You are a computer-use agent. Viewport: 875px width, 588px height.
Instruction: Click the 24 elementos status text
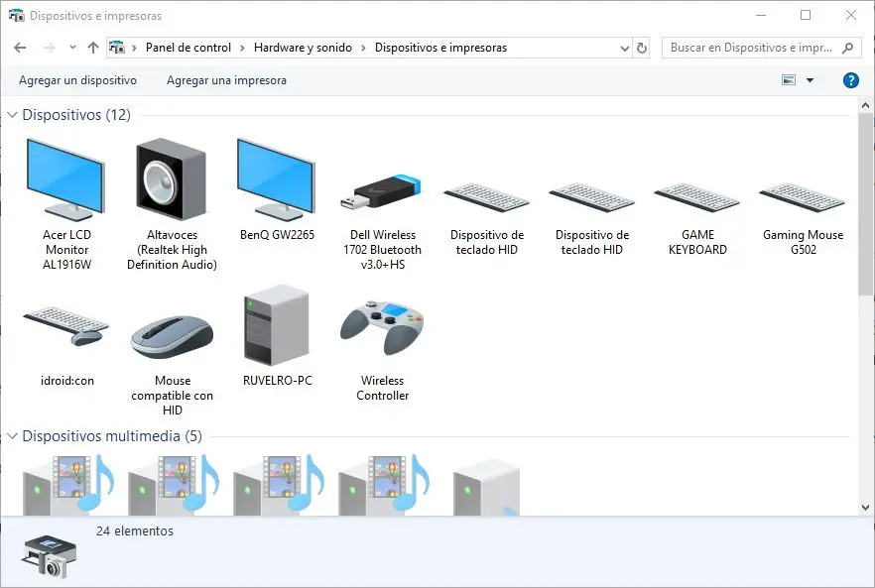click(x=135, y=531)
